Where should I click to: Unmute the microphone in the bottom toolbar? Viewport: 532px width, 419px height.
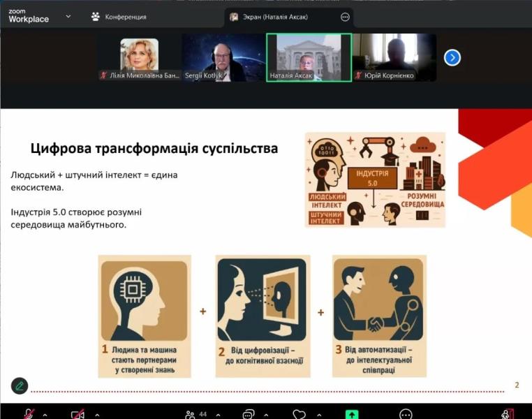(x=29, y=413)
